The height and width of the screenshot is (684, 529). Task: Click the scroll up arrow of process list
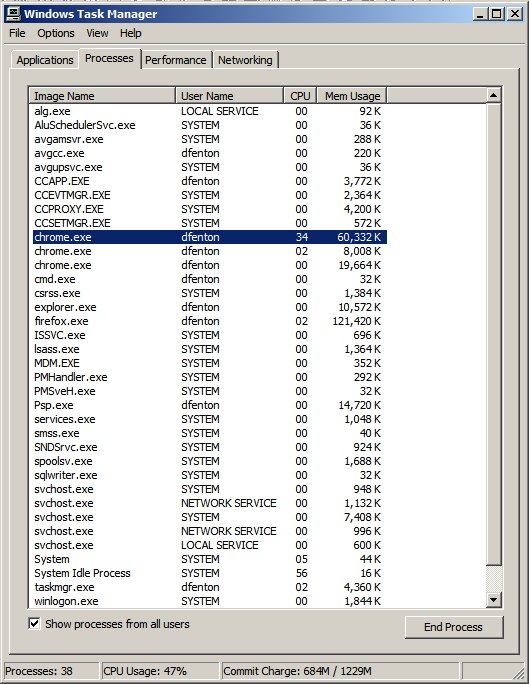tap(493, 95)
